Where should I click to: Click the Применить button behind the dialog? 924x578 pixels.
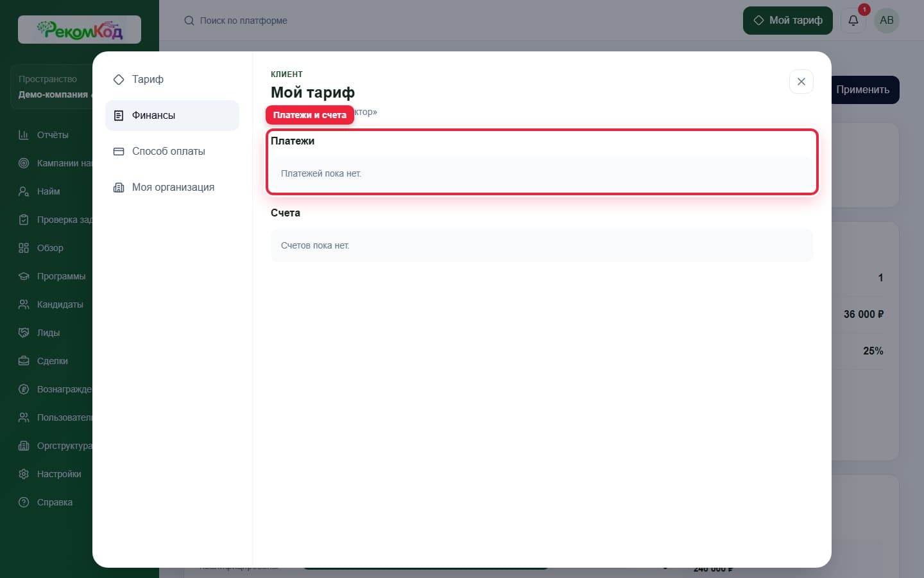tap(865, 90)
